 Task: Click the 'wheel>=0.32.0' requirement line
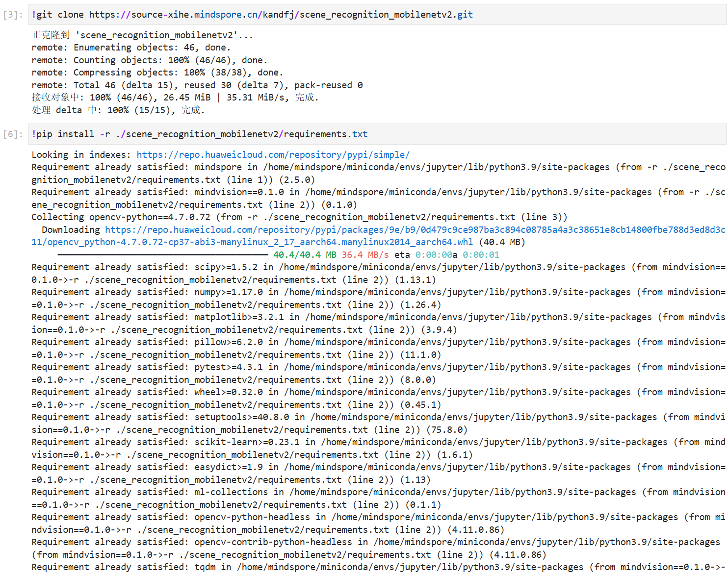coord(378,399)
